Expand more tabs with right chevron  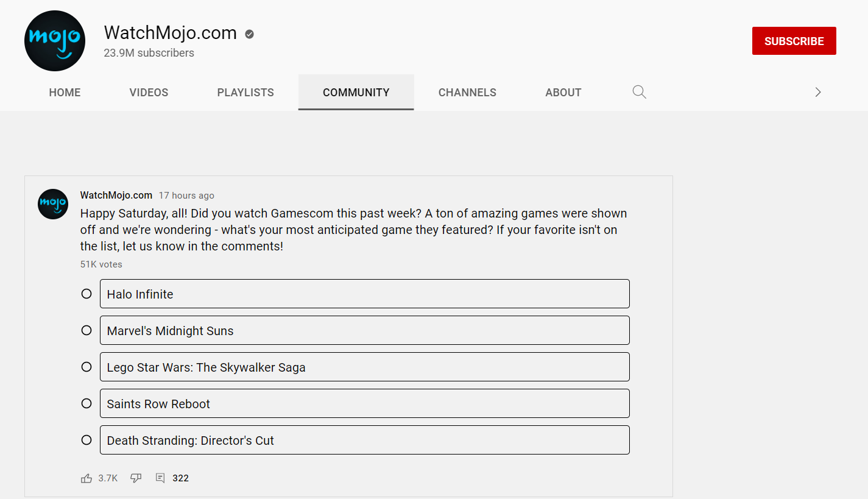pyautogui.click(x=818, y=92)
